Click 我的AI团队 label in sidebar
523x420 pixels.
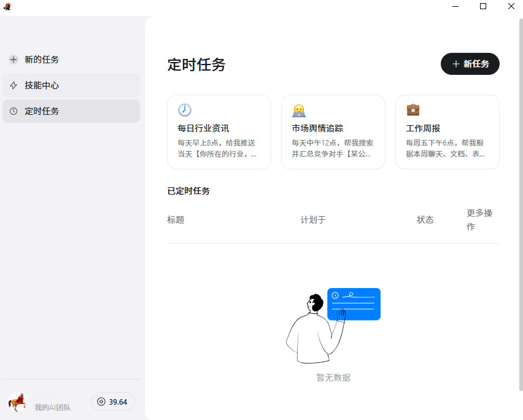coord(52,407)
